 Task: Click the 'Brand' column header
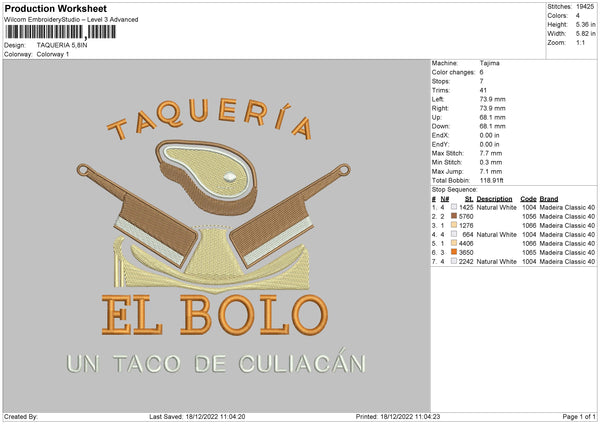click(549, 199)
